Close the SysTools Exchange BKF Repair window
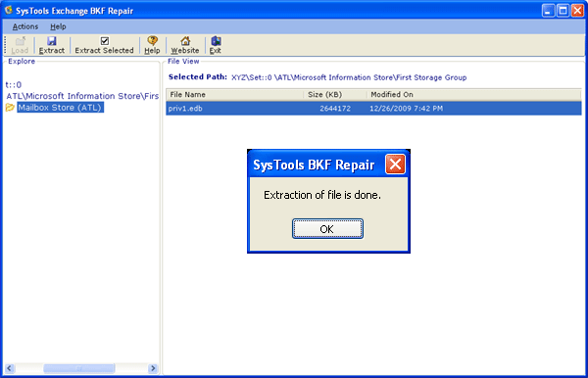The image size is (588, 378). [577, 11]
